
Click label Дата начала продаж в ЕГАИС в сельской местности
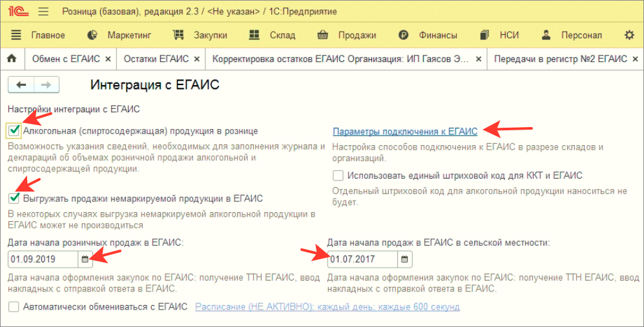pos(438,243)
